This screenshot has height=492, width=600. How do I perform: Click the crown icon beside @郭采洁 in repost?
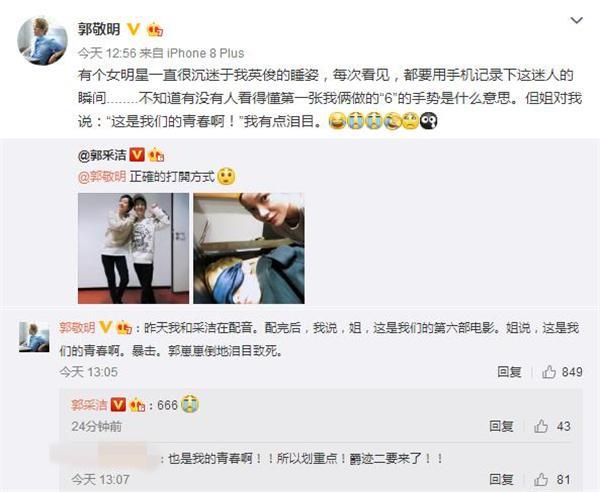pyautogui.click(x=156, y=155)
